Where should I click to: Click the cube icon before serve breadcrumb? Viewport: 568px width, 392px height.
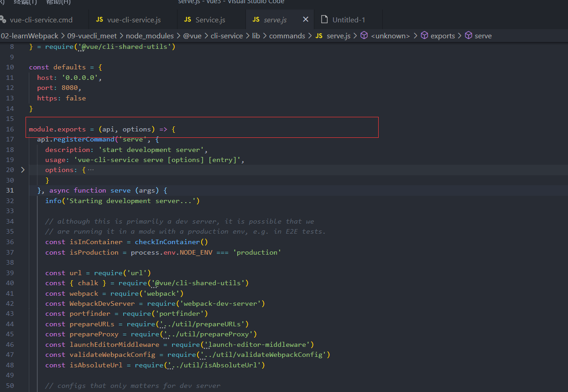[469, 36]
